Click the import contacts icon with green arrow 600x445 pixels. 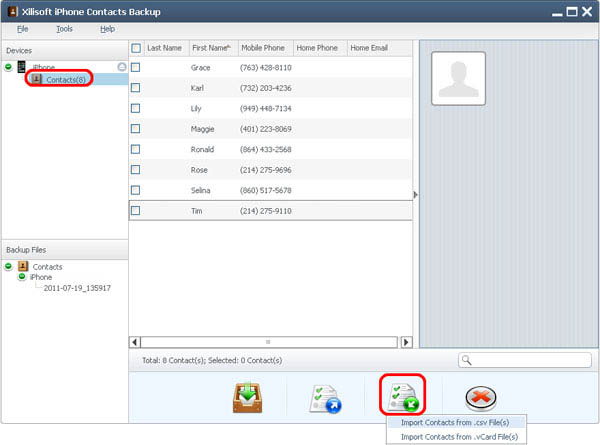(x=404, y=397)
